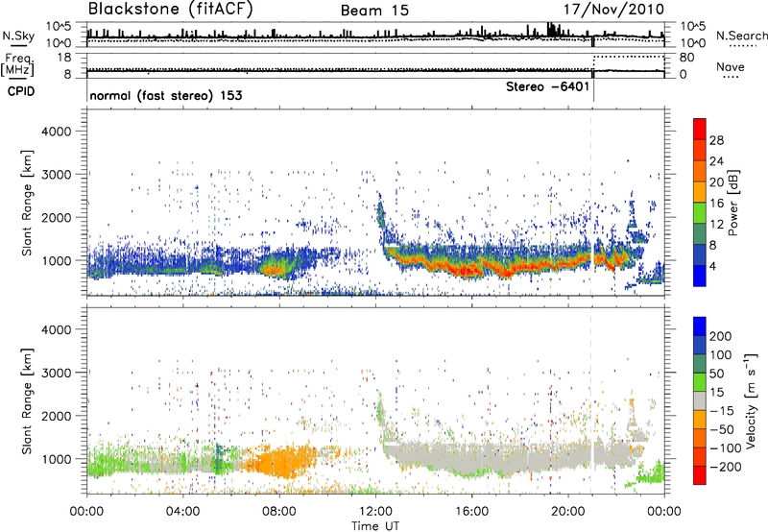Click the 'CPID' row label
Image resolution: width=768 pixels, height=532 pixels.
point(21,91)
